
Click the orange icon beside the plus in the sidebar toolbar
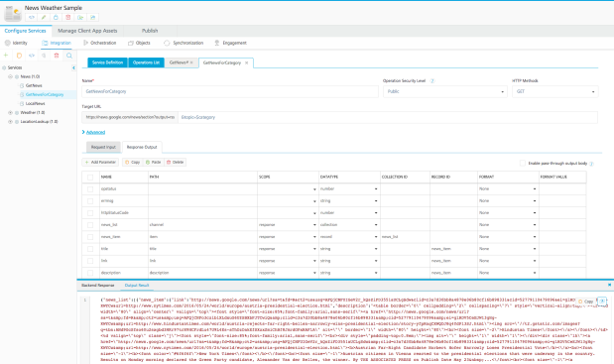(19, 56)
